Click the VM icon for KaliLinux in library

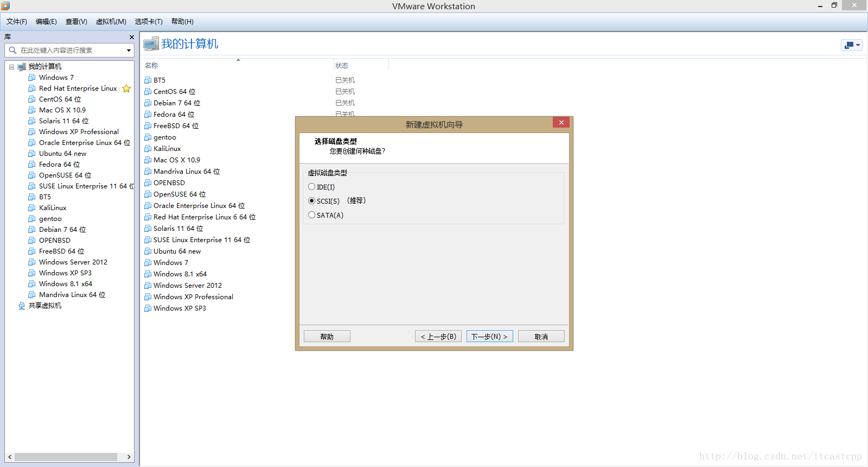pyautogui.click(x=32, y=208)
